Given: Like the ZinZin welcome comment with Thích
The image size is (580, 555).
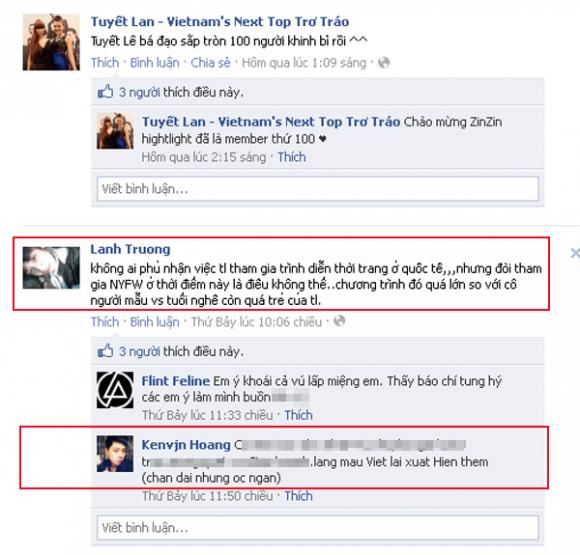Looking at the screenshot, I should pyautogui.click(x=292, y=157).
